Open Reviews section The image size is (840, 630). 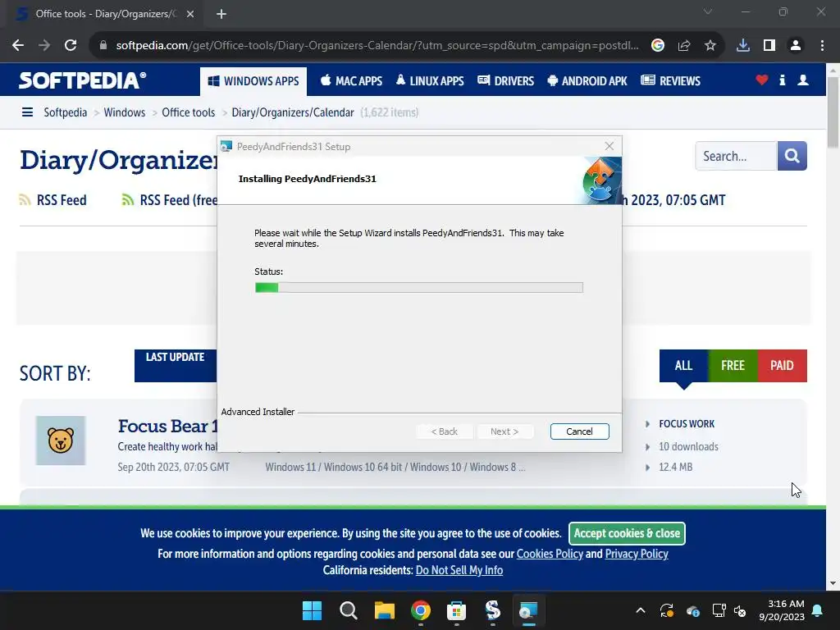click(671, 81)
